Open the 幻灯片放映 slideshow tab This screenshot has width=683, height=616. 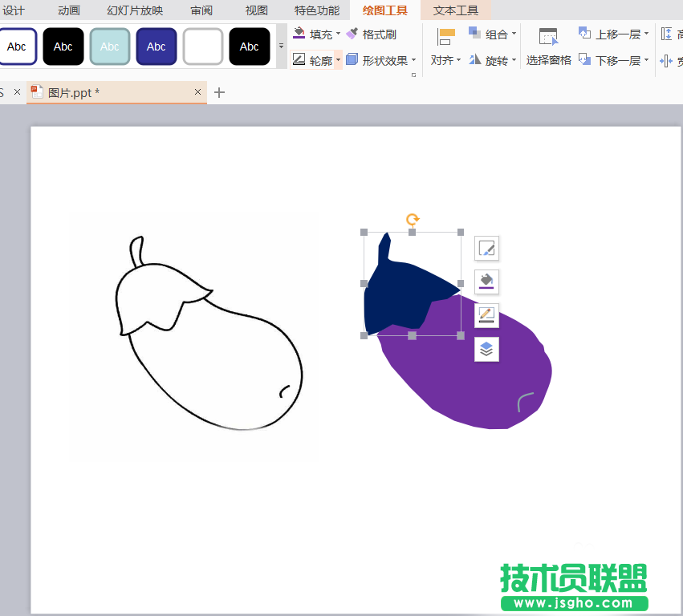pyautogui.click(x=133, y=10)
